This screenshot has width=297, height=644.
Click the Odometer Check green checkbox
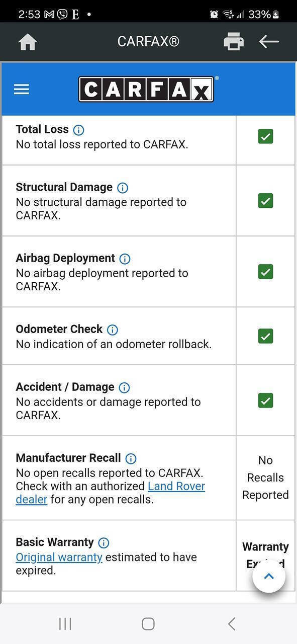(x=265, y=336)
